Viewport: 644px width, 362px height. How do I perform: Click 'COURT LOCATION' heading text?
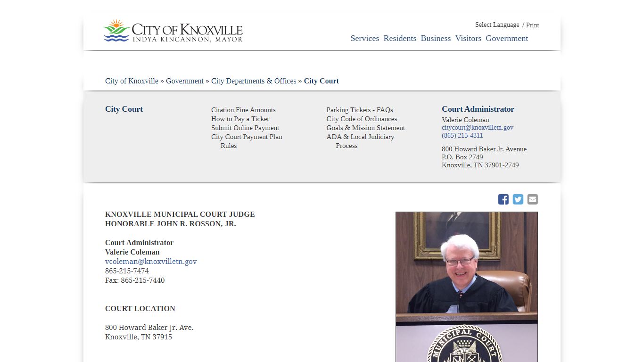140,308
